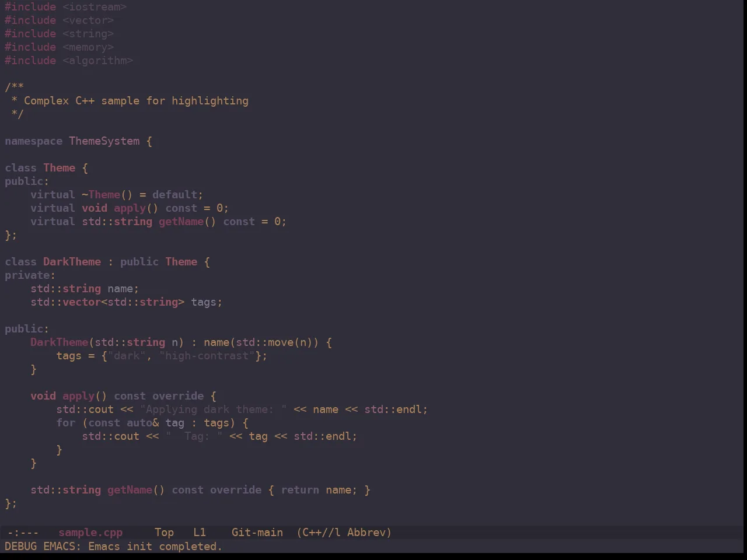Click 'virtual void apply() const = 0;' line
Screen dimensions: 747x560
pos(130,208)
